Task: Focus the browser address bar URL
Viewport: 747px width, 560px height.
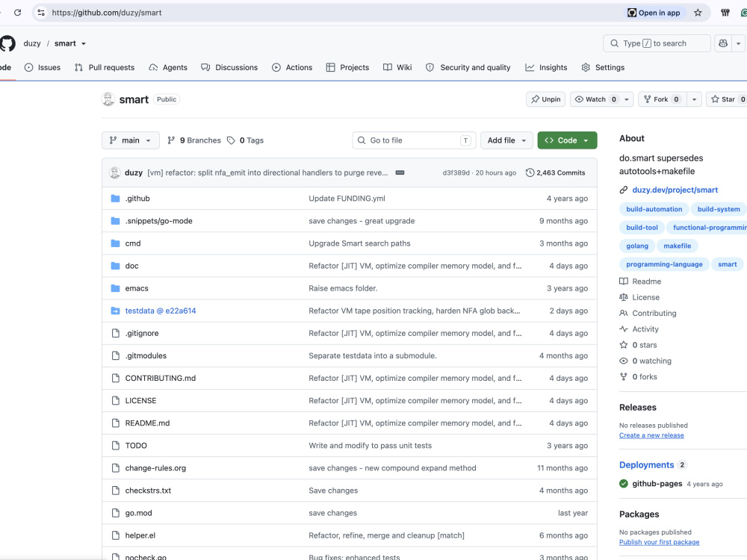Action: click(x=107, y=13)
